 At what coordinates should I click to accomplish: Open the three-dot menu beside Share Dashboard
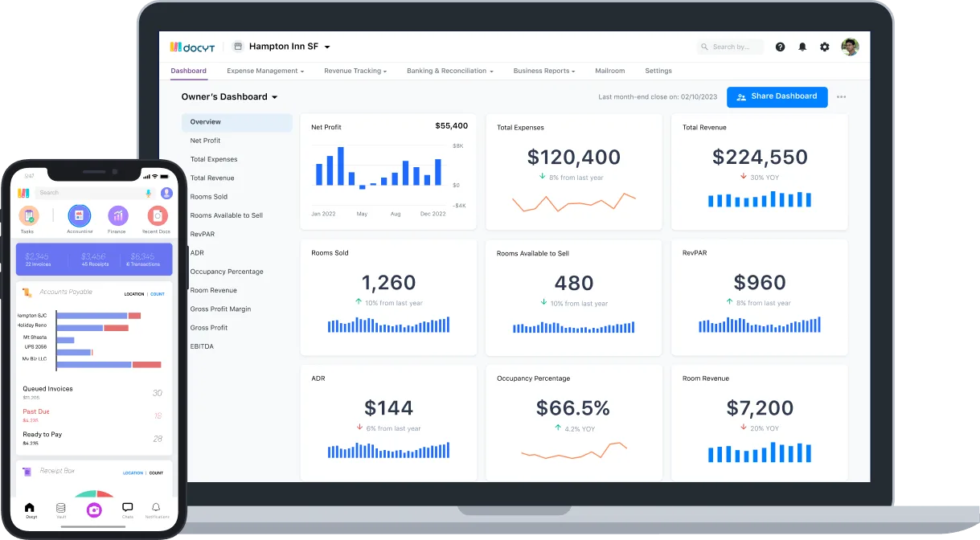[841, 97]
